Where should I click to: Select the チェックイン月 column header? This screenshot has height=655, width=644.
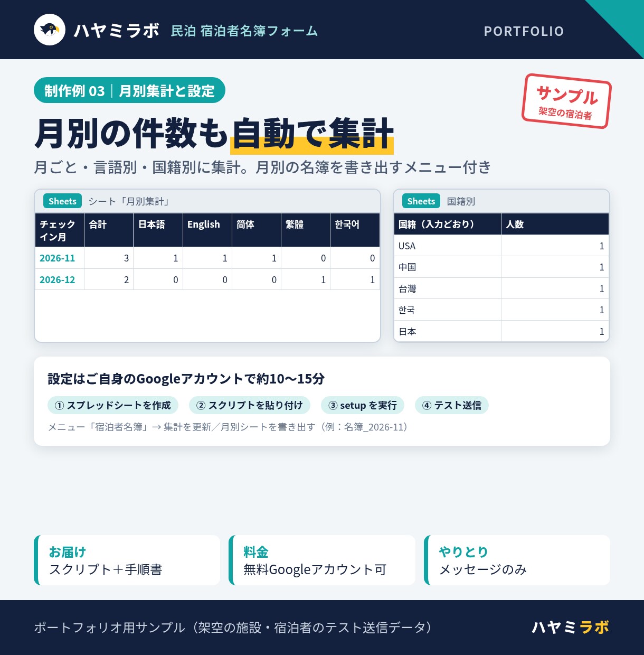(x=59, y=230)
